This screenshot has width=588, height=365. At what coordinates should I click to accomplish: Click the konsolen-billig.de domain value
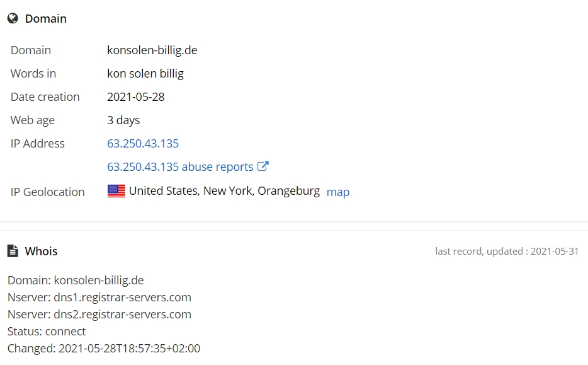(x=152, y=50)
